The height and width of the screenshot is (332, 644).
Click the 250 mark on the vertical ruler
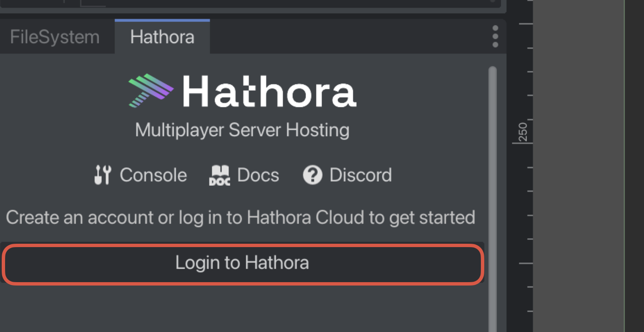point(523,132)
